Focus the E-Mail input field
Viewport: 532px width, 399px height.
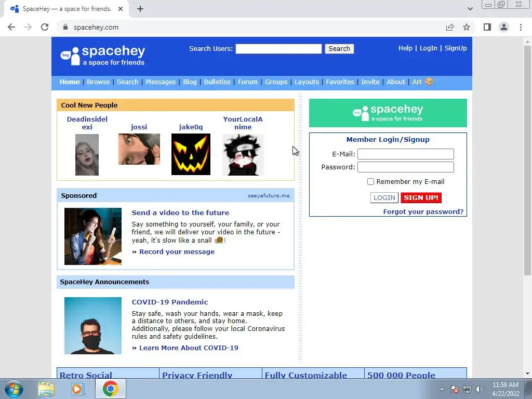(405, 154)
